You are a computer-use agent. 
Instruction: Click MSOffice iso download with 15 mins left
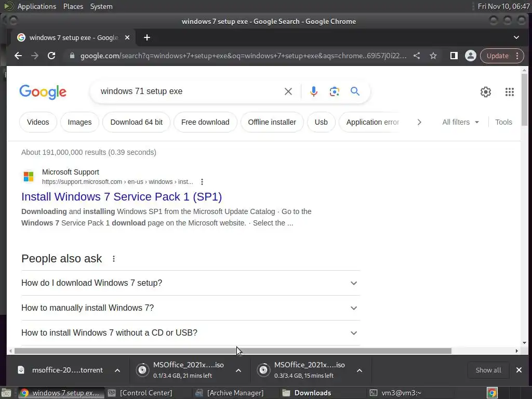(x=302, y=370)
